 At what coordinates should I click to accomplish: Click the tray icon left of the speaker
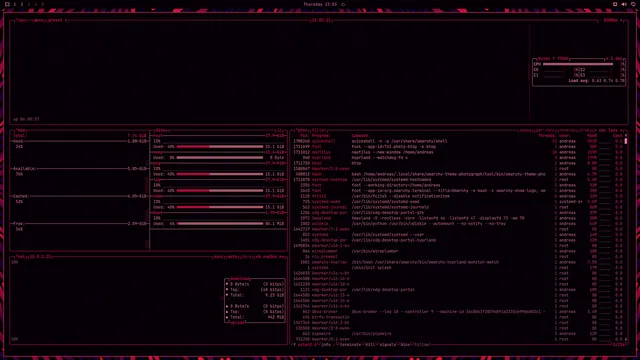(615, 4)
